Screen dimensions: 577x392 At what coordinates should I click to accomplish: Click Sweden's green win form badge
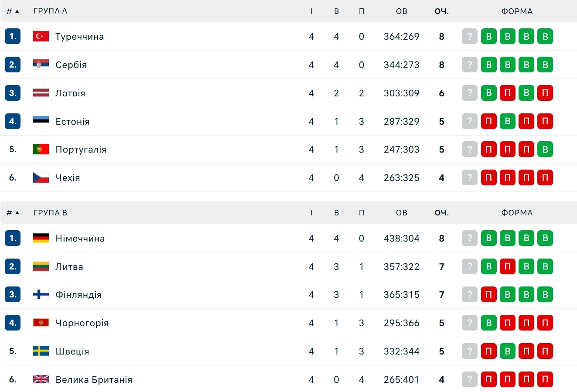(507, 351)
